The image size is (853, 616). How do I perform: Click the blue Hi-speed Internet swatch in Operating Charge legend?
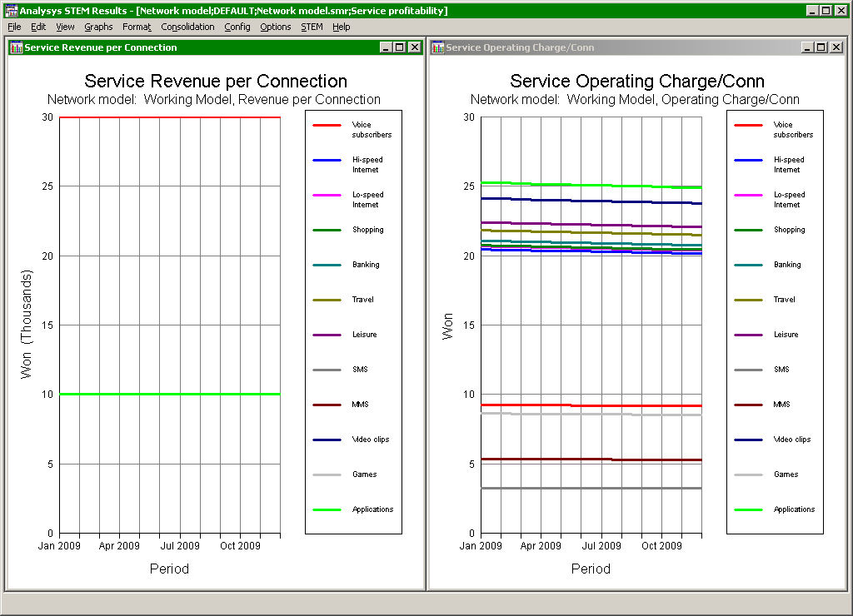coord(749,160)
